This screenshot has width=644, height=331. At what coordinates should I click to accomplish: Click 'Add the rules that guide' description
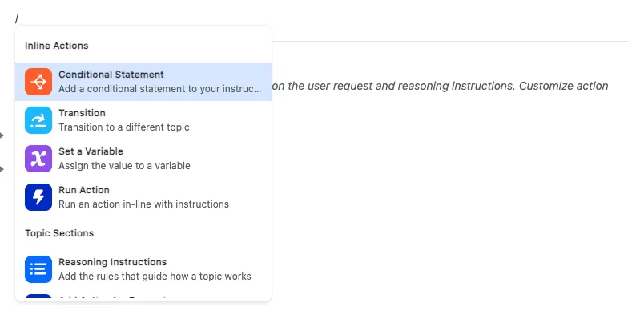click(155, 277)
